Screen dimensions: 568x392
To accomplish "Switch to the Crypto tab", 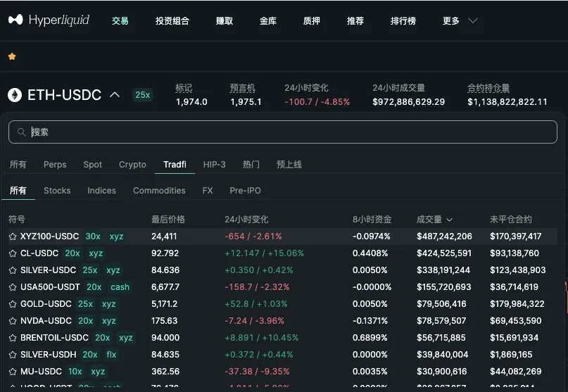I will [132, 165].
